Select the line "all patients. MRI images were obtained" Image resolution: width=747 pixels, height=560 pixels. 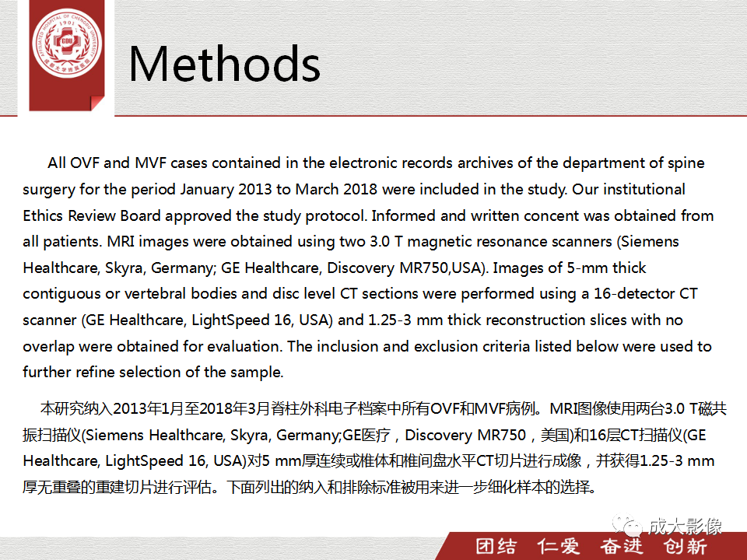pos(351,242)
